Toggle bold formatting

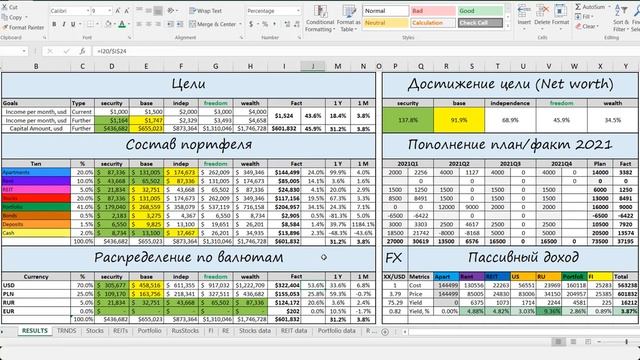[54, 24]
